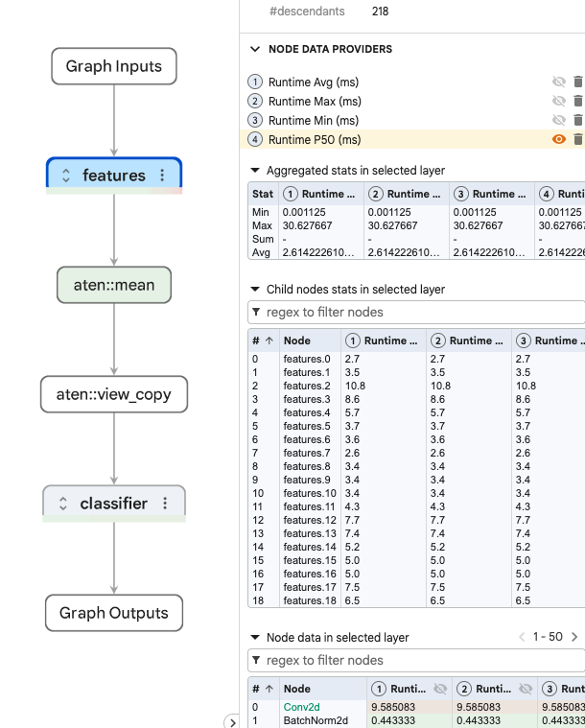
Task: Click features.2 row in child stats
Action: [x=416, y=386]
